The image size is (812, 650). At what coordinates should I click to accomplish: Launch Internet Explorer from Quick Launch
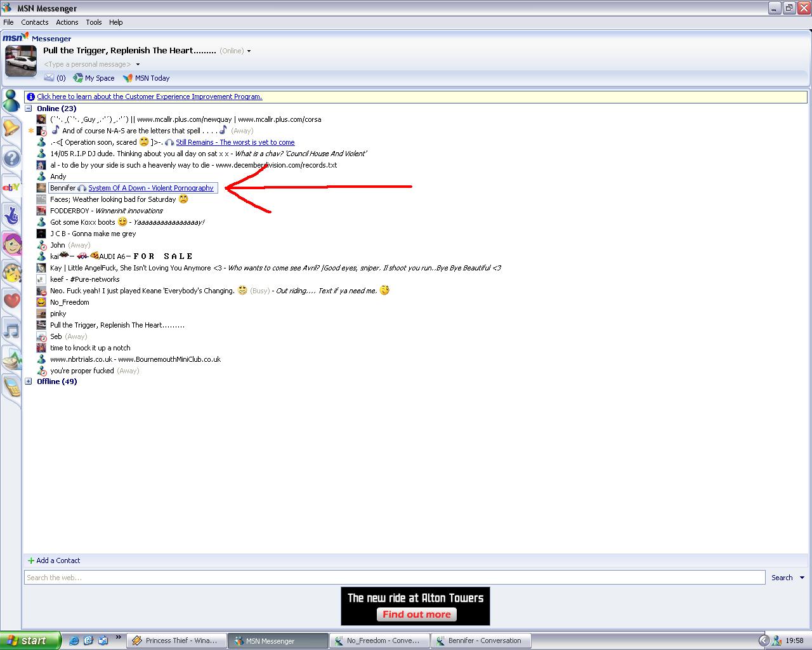point(74,640)
